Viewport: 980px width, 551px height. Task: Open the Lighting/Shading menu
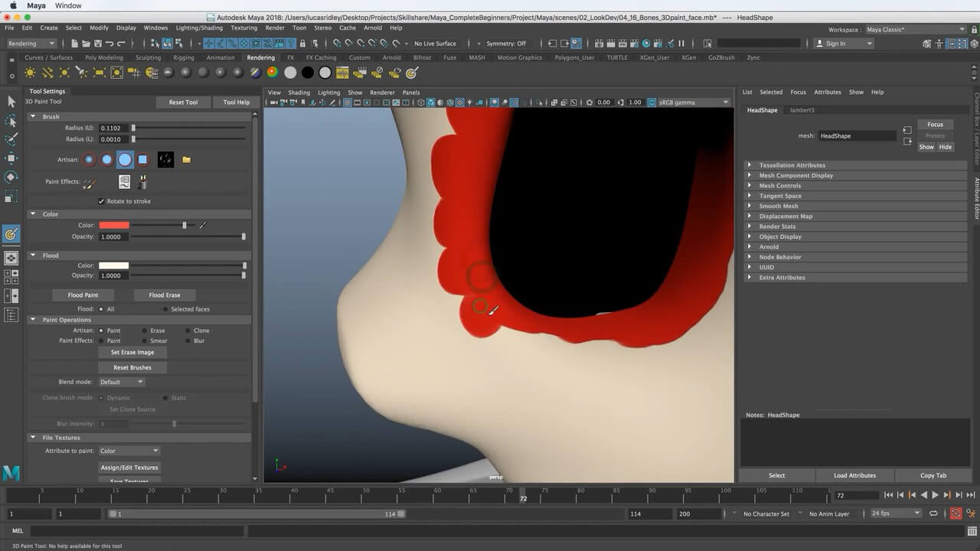(199, 28)
